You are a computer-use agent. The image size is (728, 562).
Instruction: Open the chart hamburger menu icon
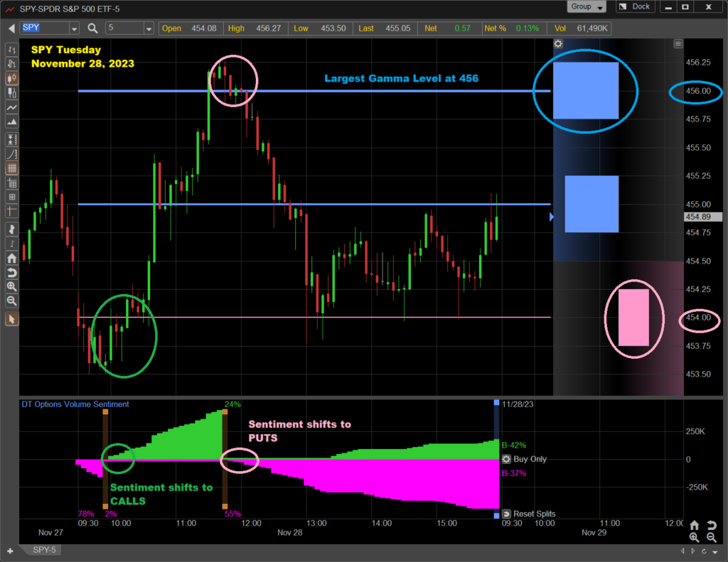678,44
